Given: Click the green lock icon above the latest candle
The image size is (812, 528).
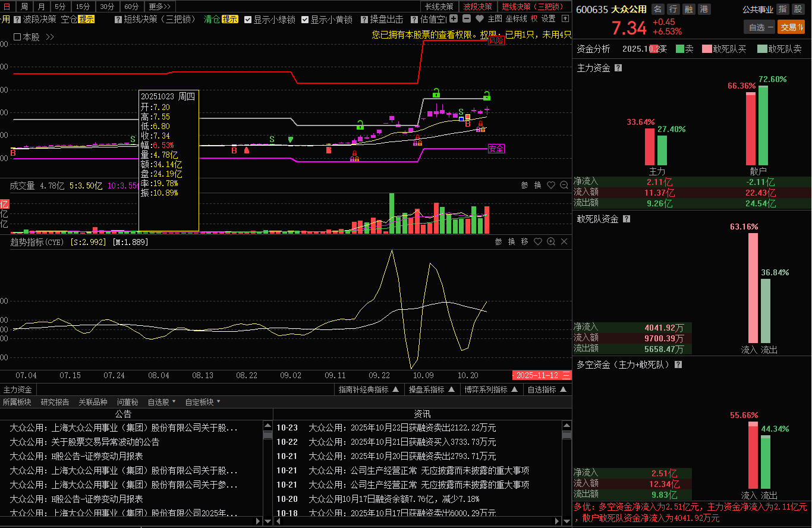Looking at the screenshot, I should tap(487, 95).
